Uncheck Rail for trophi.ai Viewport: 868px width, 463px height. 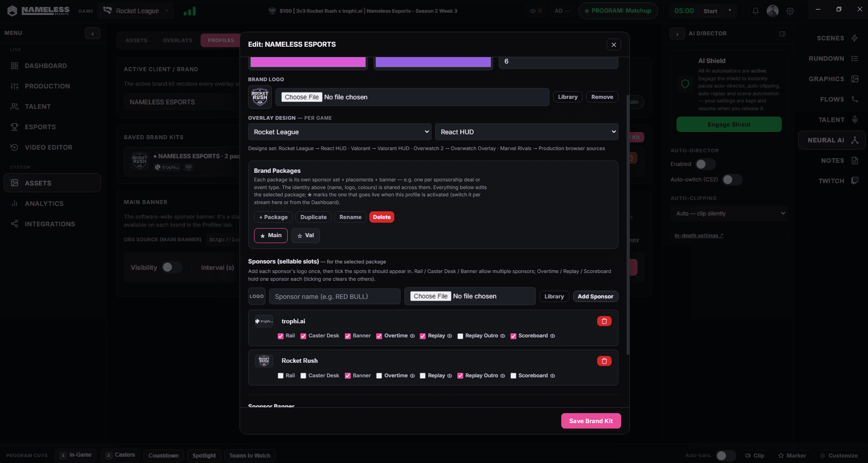pyautogui.click(x=281, y=336)
